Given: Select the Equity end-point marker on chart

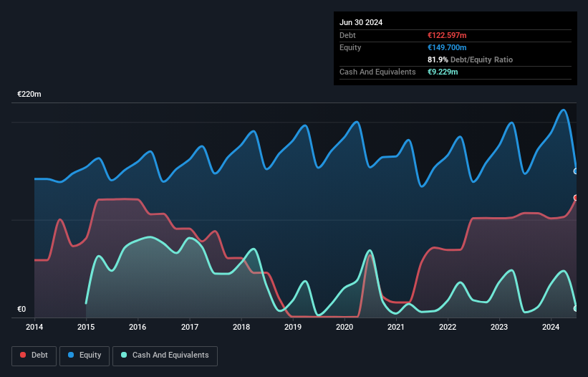Looking at the screenshot, I should tap(576, 171).
